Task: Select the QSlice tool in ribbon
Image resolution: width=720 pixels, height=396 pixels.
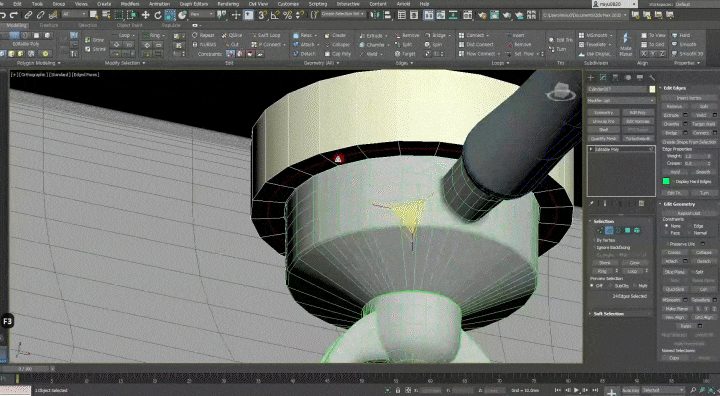Action: tap(232, 35)
